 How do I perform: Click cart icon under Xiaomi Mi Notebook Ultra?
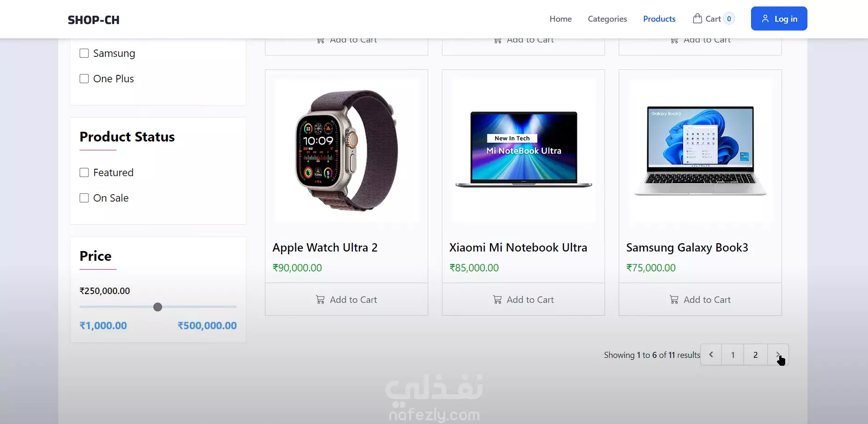click(497, 300)
